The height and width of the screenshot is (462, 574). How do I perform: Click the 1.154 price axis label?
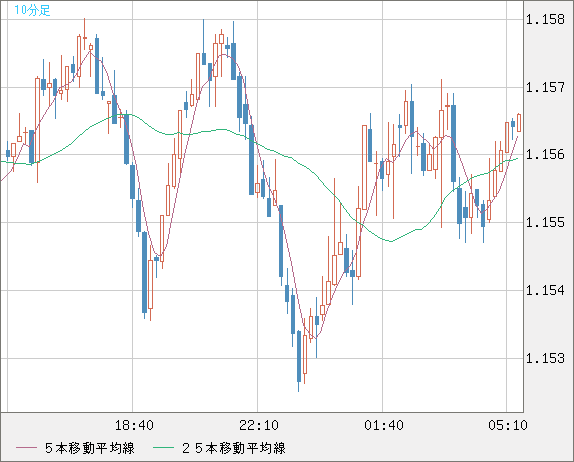click(x=545, y=291)
